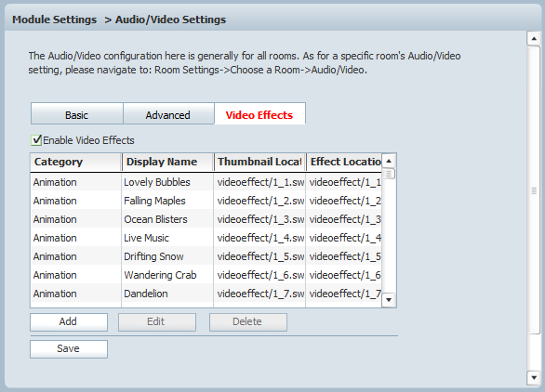Click table scrollbar down arrow
The height and width of the screenshot is (392, 545).
point(389,300)
